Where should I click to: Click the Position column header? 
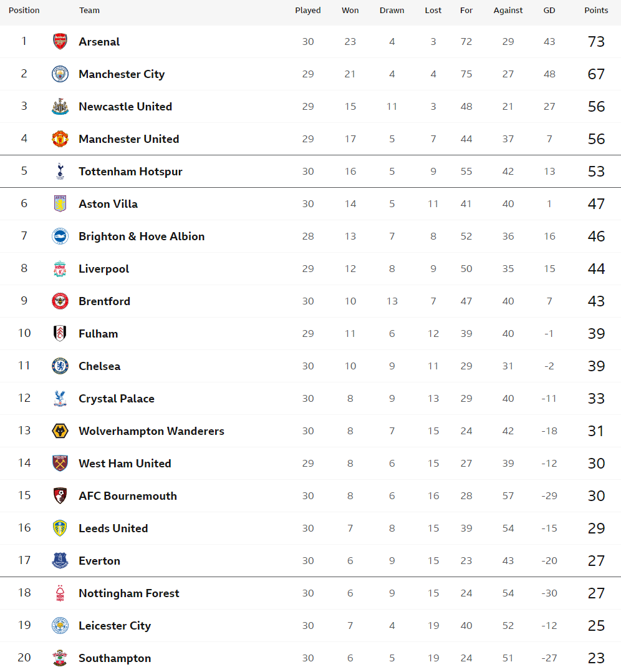pos(24,10)
